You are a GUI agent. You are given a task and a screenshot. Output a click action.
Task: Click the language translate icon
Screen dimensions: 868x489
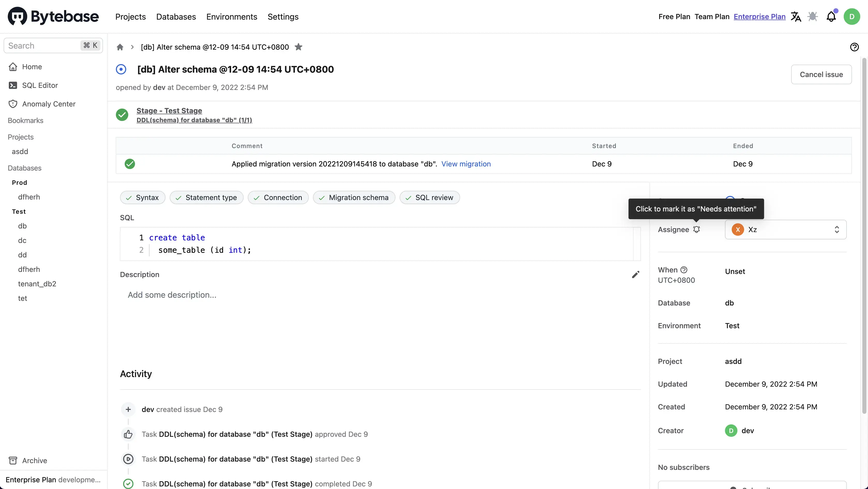click(x=796, y=17)
